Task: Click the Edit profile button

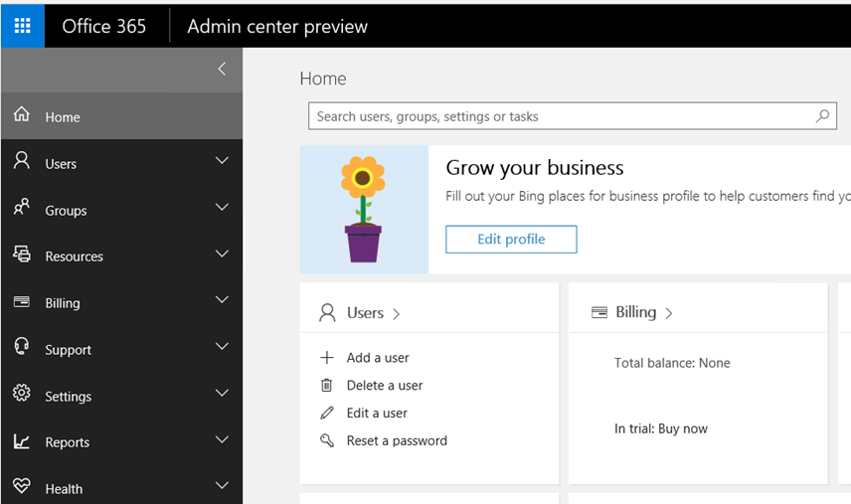Action: pyautogui.click(x=511, y=240)
